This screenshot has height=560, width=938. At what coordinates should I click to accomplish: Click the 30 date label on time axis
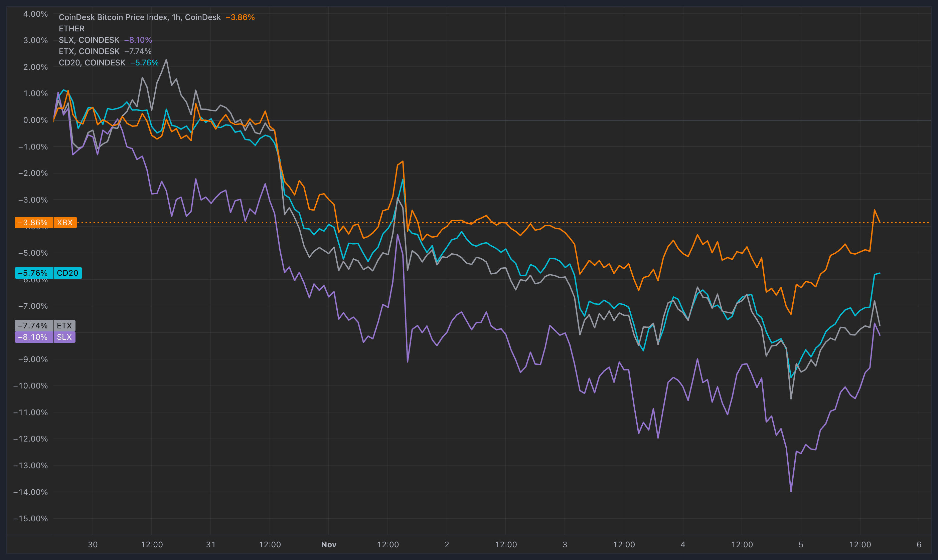click(93, 545)
